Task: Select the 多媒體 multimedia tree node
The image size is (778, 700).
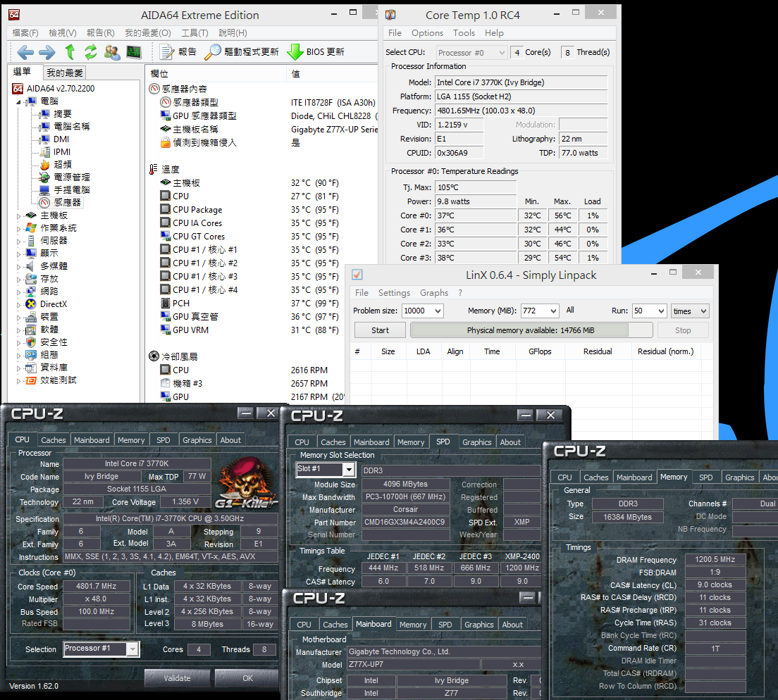Action: (47, 265)
